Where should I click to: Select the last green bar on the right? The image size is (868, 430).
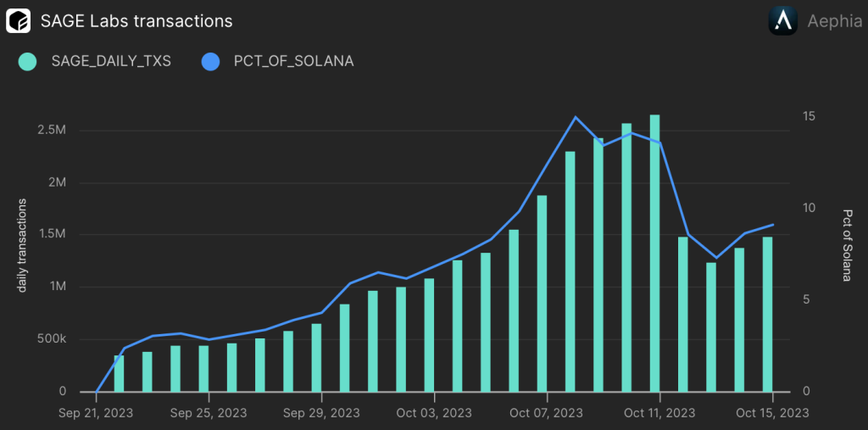[x=767, y=314]
